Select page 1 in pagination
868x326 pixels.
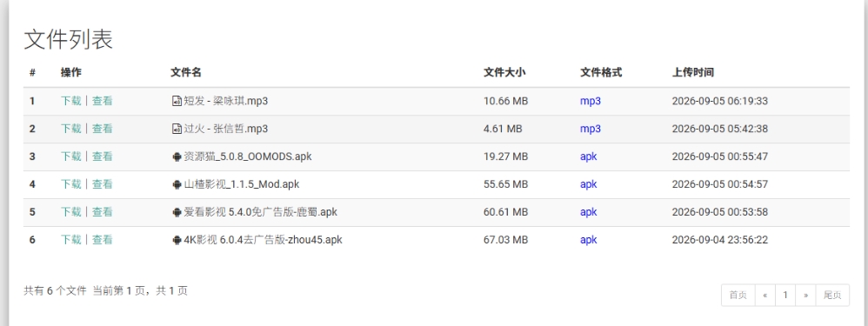(x=785, y=295)
